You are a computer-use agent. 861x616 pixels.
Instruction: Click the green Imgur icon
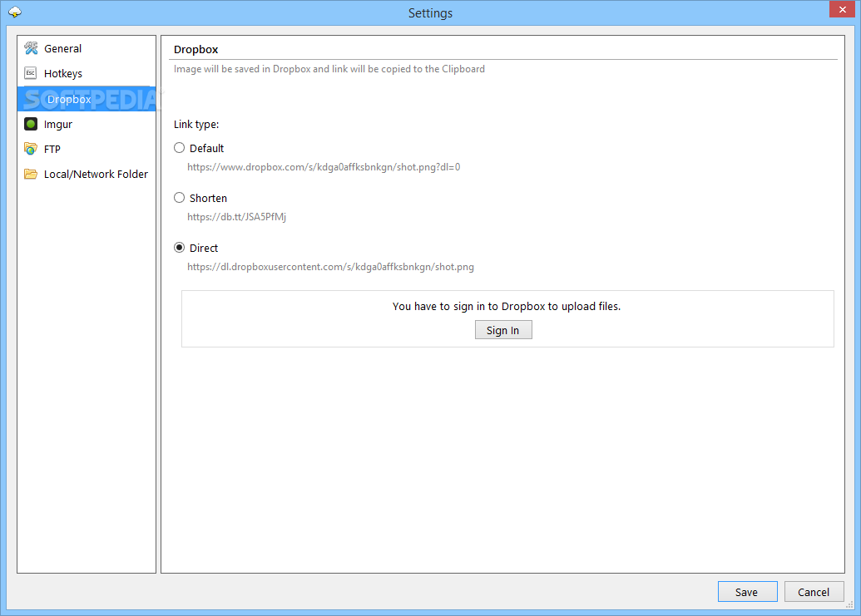point(31,124)
